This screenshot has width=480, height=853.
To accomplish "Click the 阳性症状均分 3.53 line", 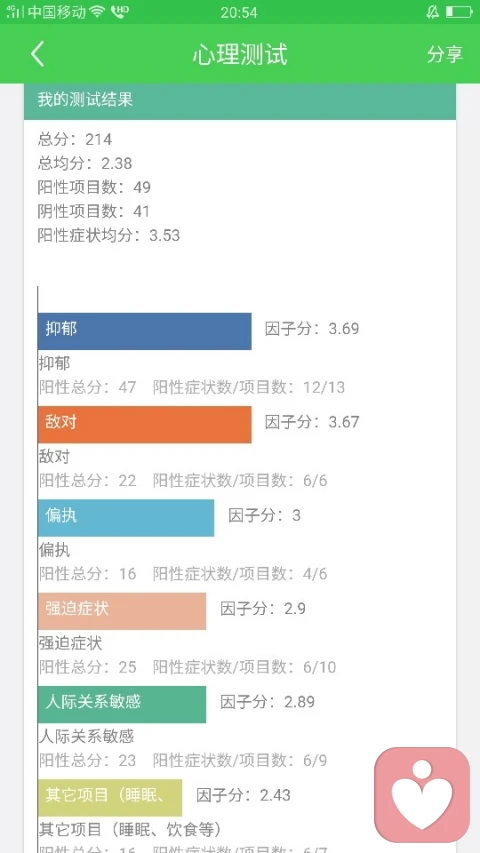I will 109,236.
